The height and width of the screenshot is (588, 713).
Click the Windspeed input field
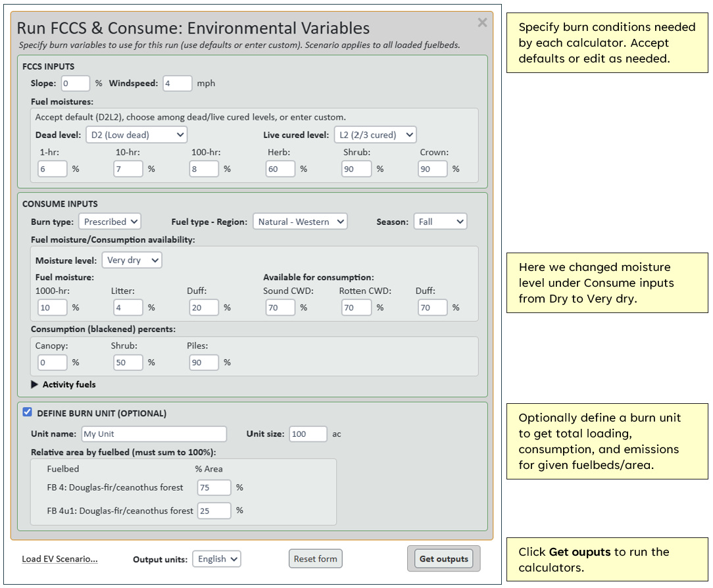pyautogui.click(x=178, y=84)
